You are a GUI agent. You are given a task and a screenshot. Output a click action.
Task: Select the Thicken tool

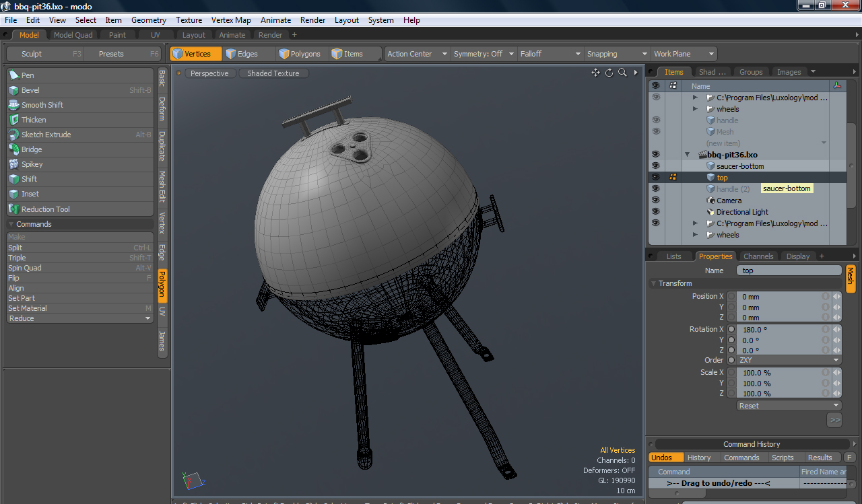[x=80, y=120]
